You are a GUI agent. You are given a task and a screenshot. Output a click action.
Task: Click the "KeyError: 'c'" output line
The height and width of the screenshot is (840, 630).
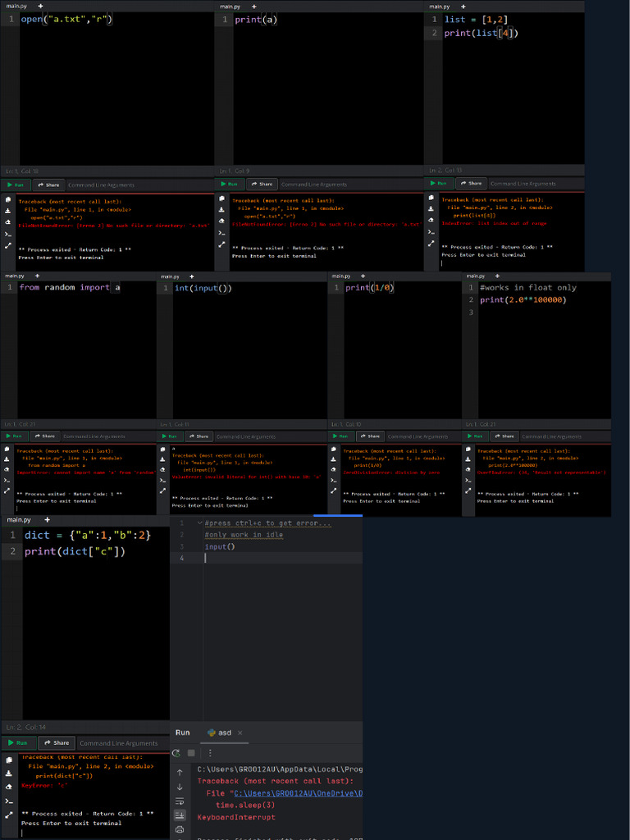(44, 785)
